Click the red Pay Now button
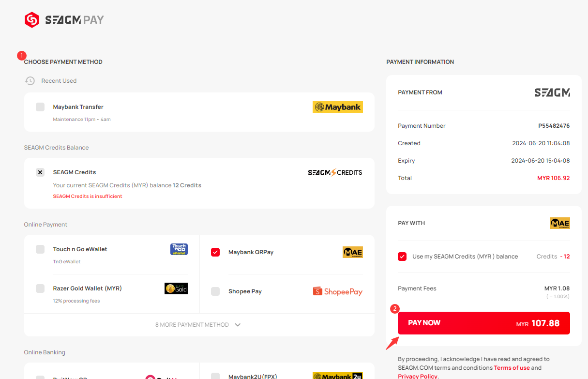This screenshot has width=588, height=379. coord(484,323)
